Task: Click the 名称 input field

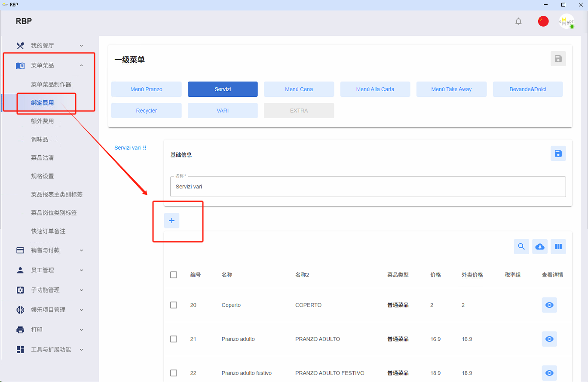Action: click(368, 187)
